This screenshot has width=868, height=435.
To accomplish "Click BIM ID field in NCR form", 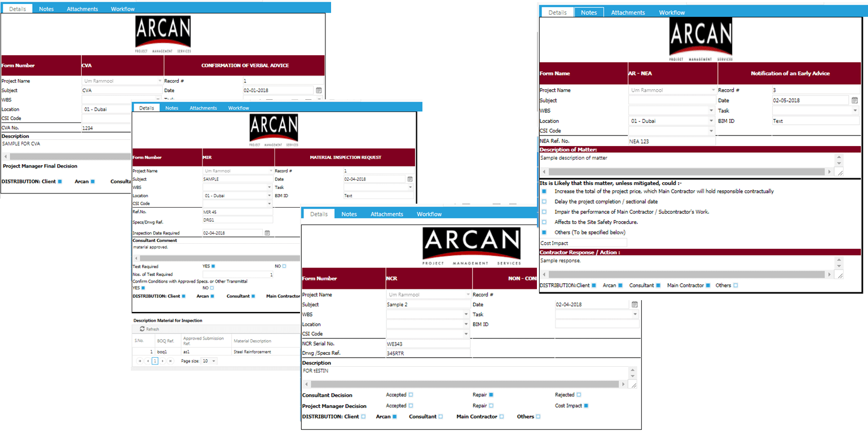I will pos(597,324).
